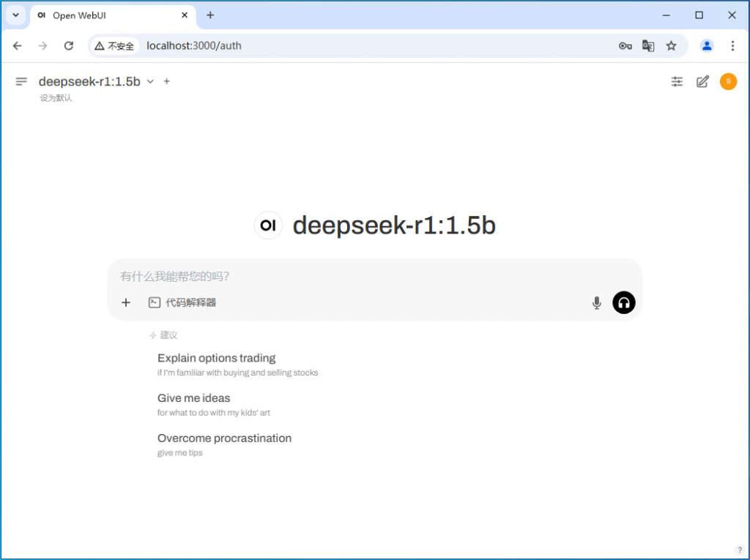Enable the 代码解释器 code interpreter option

coord(182,302)
